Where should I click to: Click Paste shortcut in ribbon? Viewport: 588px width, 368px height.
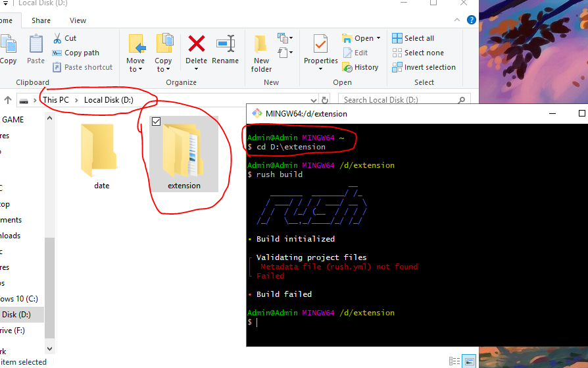(x=82, y=67)
